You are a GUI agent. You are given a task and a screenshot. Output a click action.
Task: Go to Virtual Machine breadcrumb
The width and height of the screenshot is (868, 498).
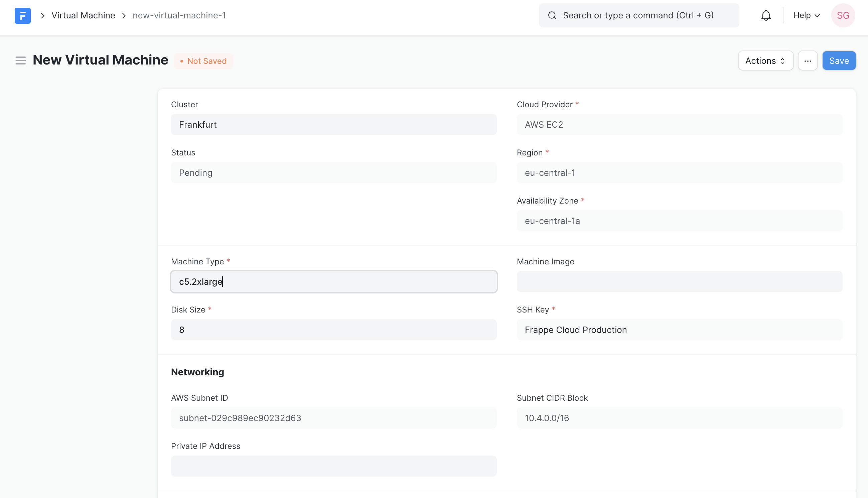pos(83,15)
